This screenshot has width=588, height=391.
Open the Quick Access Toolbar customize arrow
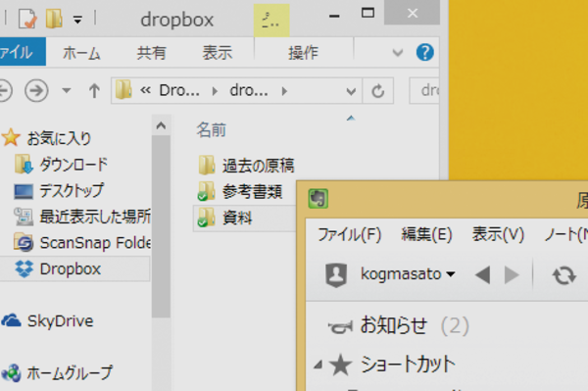click(x=77, y=20)
